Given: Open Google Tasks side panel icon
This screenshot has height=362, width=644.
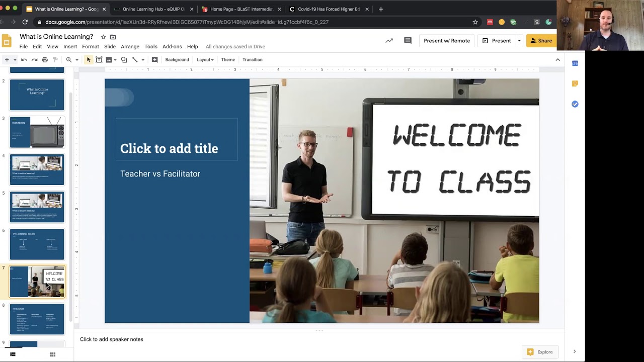Looking at the screenshot, I should (575, 104).
